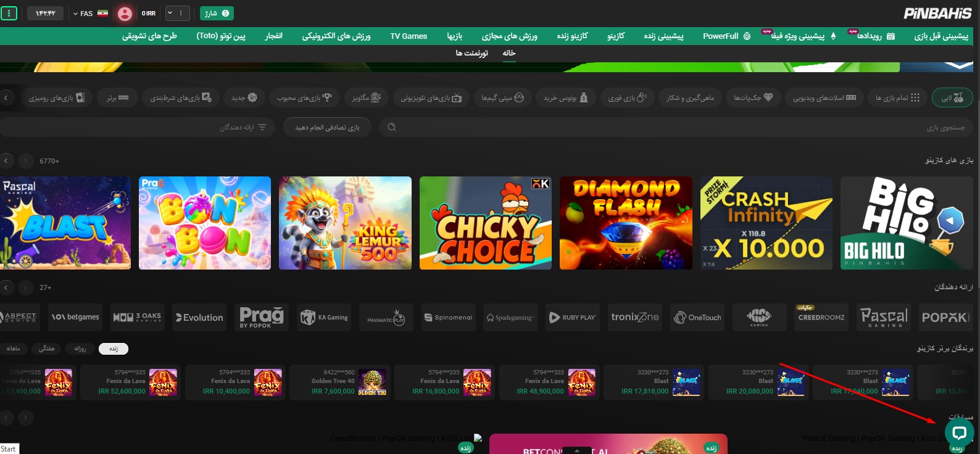This screenshot has height=454, width=980.
Task: Select the هفتگی winners filter
Action: 47,349
